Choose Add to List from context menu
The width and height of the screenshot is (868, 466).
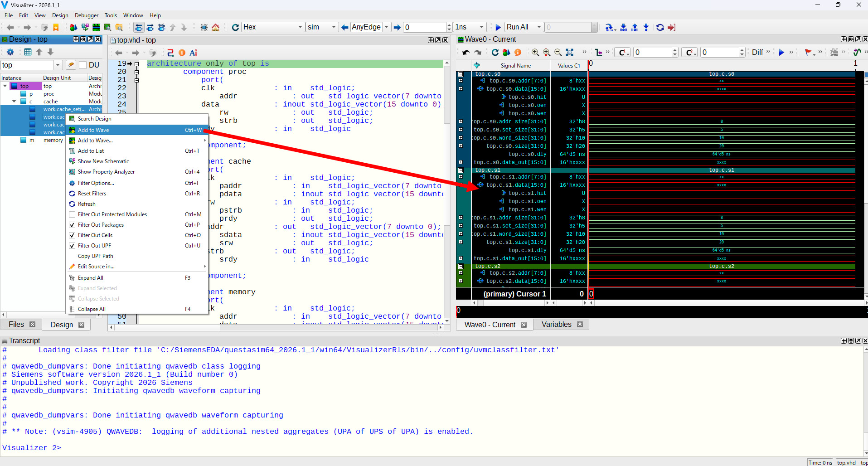coord(137,151)
